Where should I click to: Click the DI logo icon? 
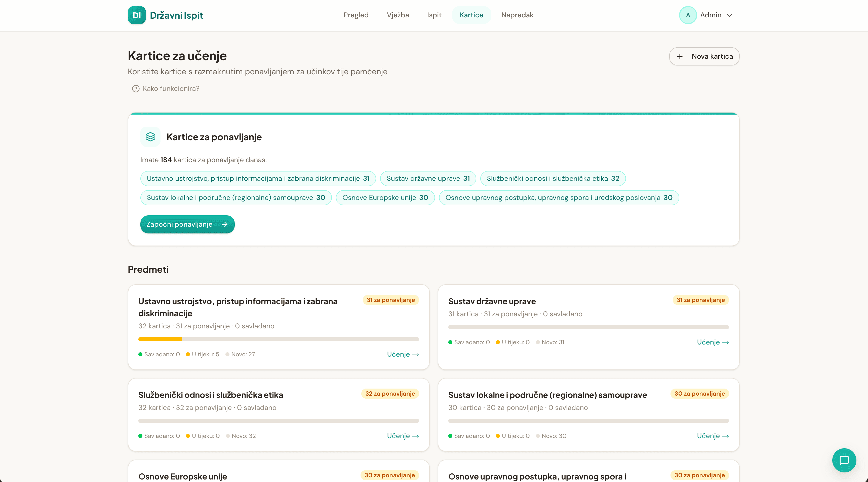[x=136, y=15]
